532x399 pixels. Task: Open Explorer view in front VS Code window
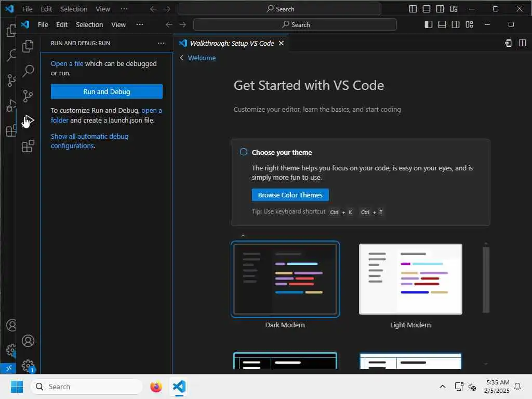(x=28, y=46)
